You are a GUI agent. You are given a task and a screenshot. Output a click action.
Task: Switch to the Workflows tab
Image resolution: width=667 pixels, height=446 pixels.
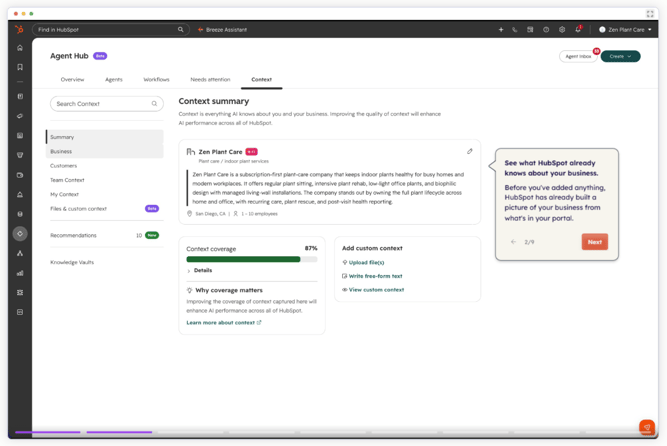tap(156, 80)
